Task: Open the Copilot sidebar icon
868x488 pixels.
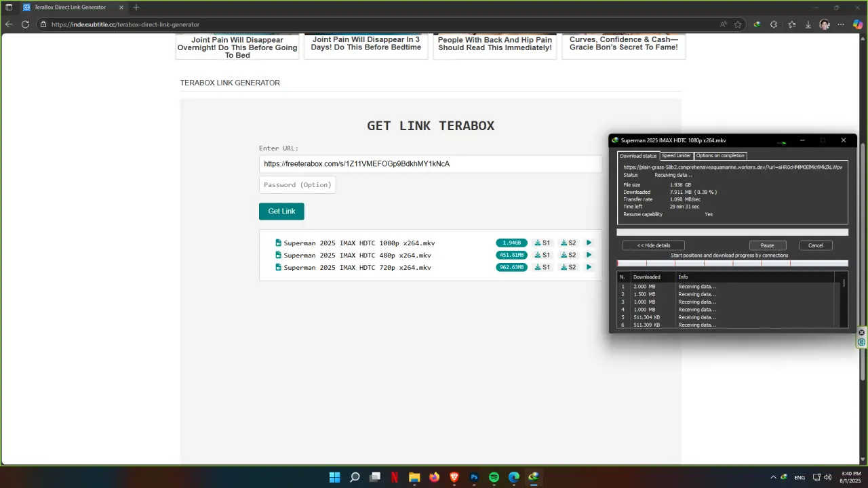Action: [858, 24]
